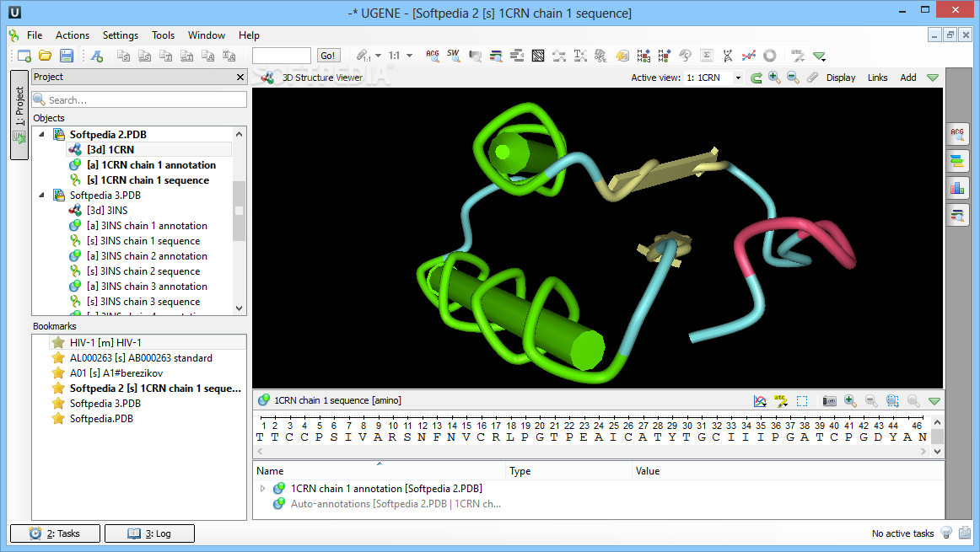Save all with the floppy disk icon
The height and width of the screenshot is (552, 980).
[67, 56]
